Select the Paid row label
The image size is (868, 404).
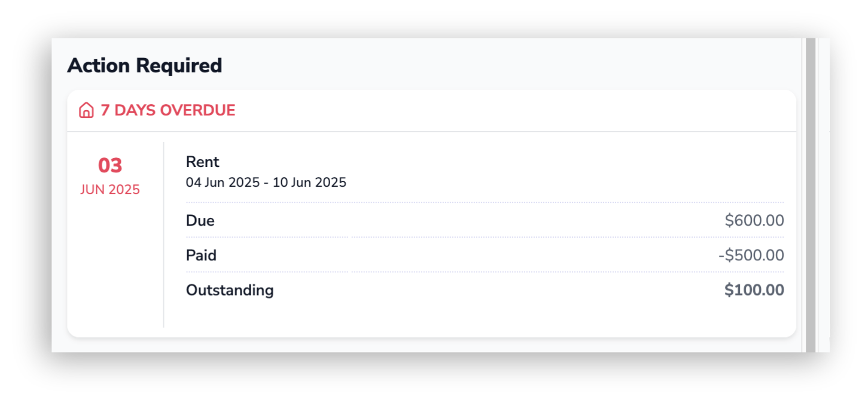click(201, 256)
